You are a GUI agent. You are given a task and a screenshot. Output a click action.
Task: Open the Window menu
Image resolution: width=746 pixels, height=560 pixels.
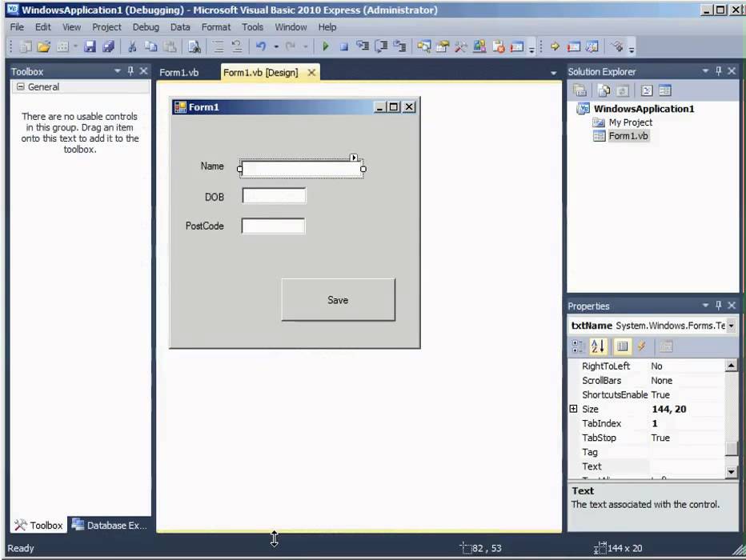click(291, 27)
